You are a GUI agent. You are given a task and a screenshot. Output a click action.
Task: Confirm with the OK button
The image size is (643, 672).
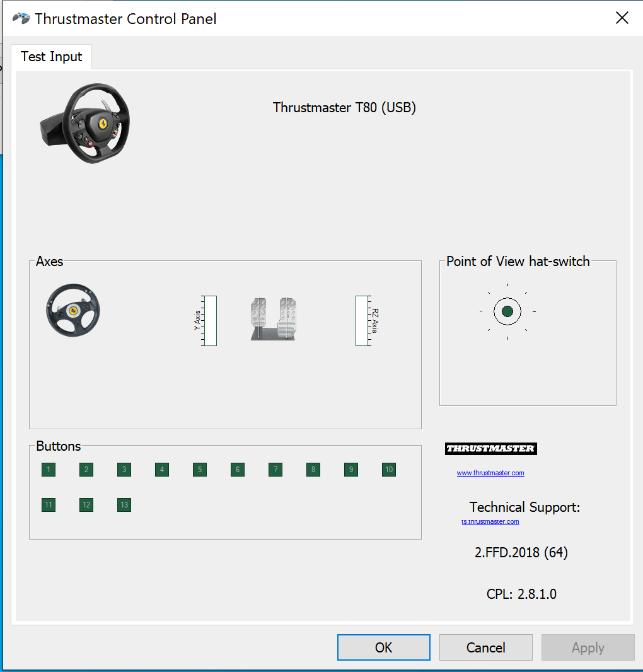pyautogui.click(x=384, y=647)
